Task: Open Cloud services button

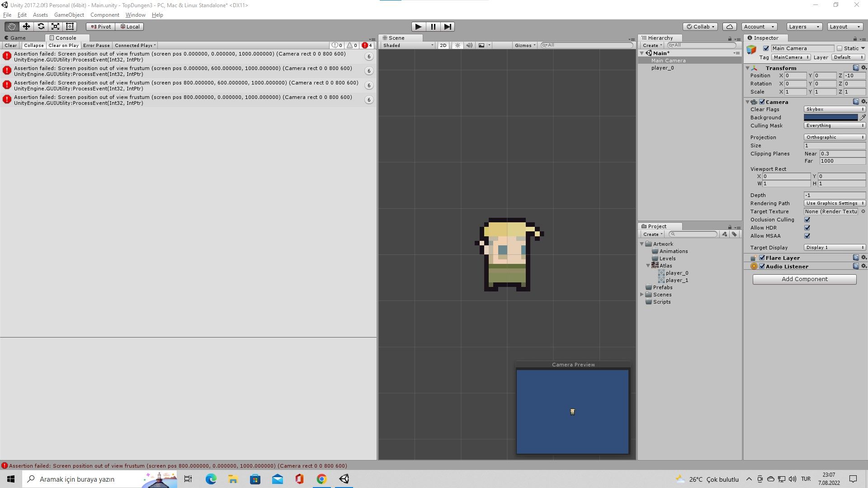Action: point(729,27)
